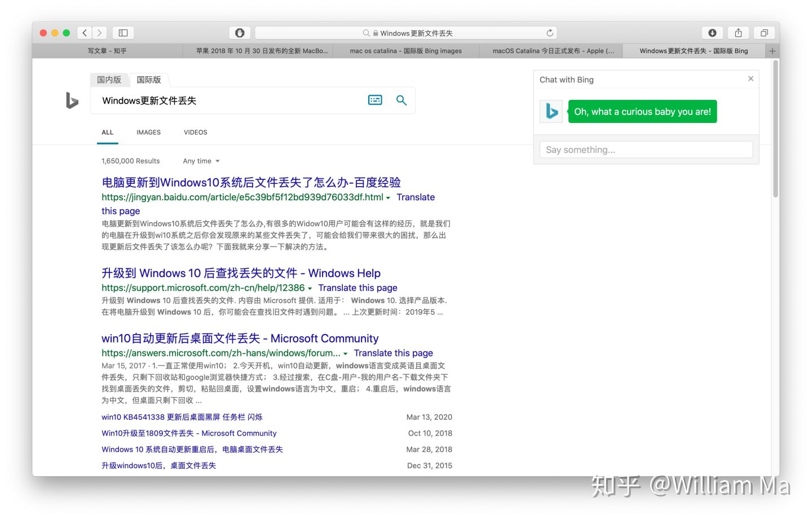The height and width of the screenshot is (519, 812).
Task: Click the search magnifier icon
Action: [401, 100]
